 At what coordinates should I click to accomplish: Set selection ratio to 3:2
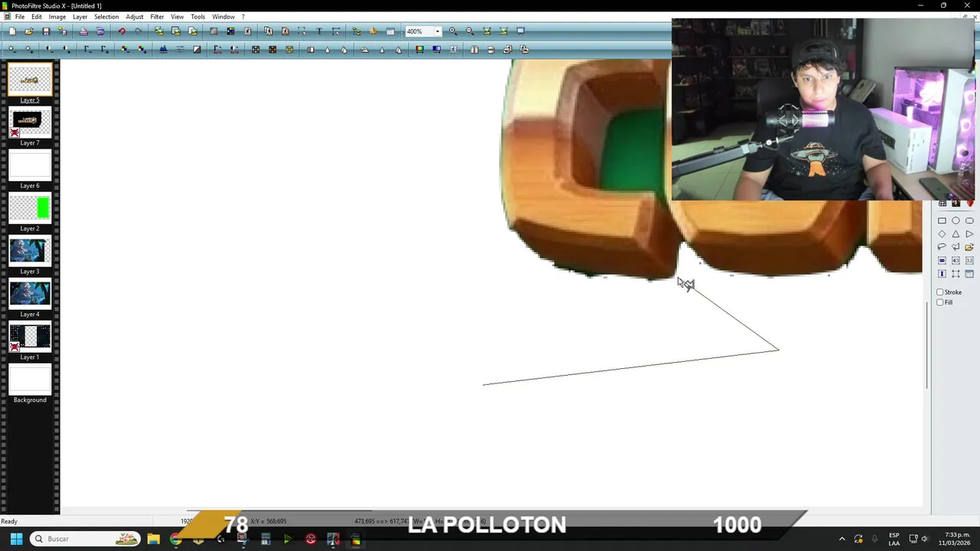(969, 261)
